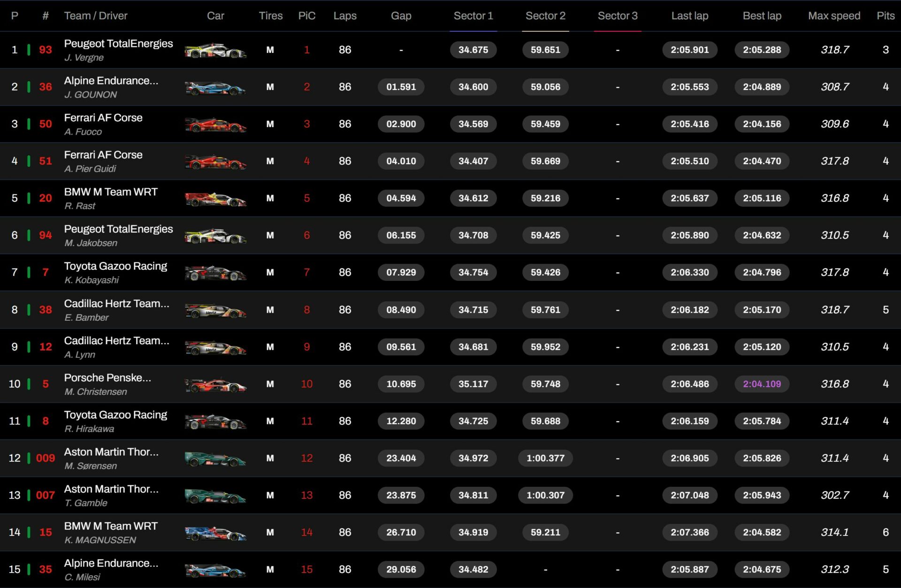Click the best lap 2:04.156
901x588 pixels.
pos(762,124)
